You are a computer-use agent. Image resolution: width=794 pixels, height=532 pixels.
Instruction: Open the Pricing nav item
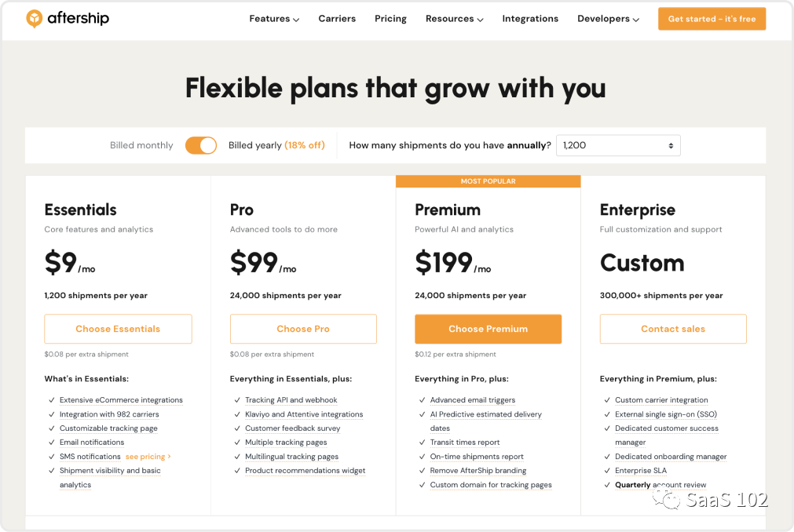pos(390,19)
